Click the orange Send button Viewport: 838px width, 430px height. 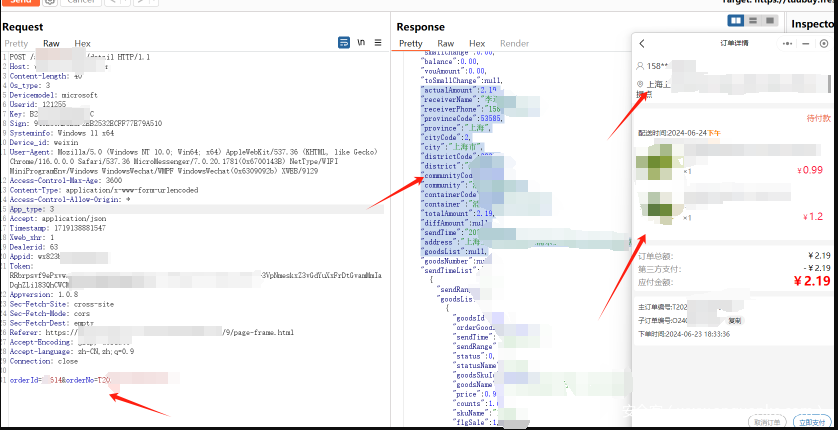click(x=20, y=2)
